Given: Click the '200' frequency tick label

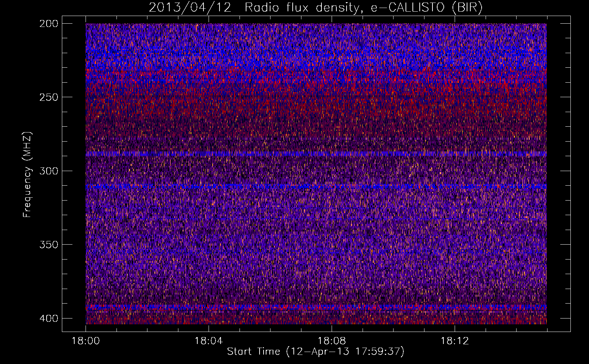Looking at the screenshot, I should coord(49,24).
